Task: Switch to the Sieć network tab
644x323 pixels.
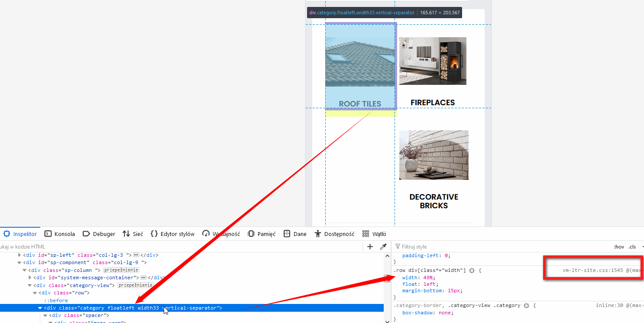Action: 133,234
